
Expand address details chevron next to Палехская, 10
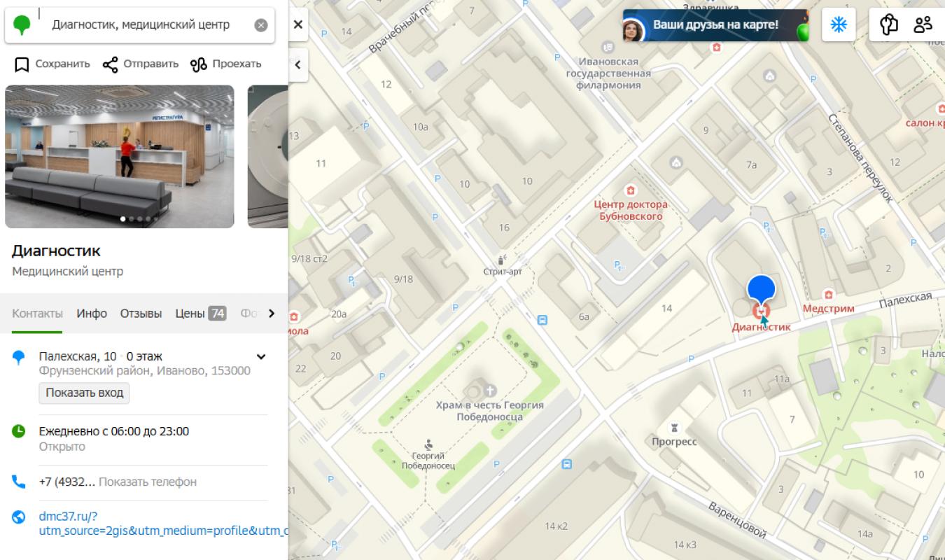point(261,356)
